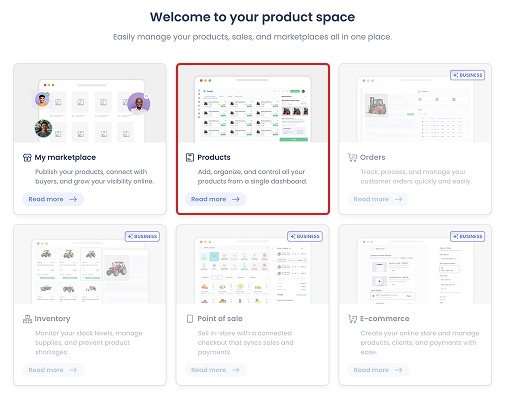This screenshot has height=399, width=505.
Task: Open the Products dashboard preview image
Action: pyautogui.click(x=253, y=104)
